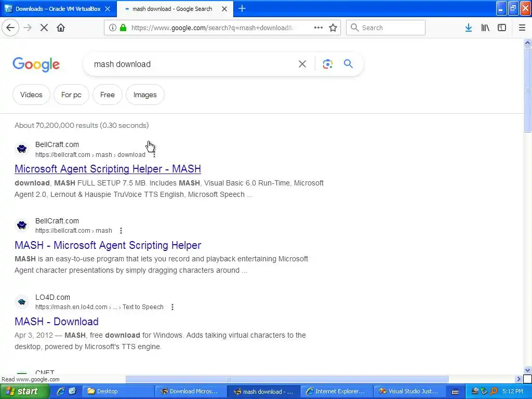532x399 pixels.
Task: Open the Firefox hamburger menu
Action: [x=522, y=28]
